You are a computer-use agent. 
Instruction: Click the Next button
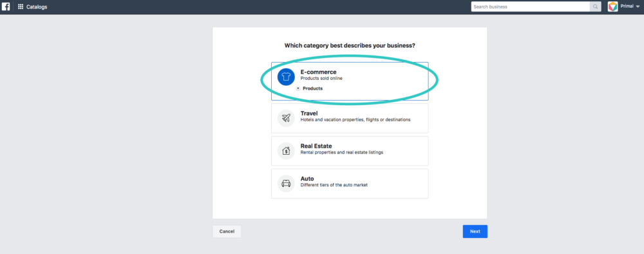pos(475,231)
